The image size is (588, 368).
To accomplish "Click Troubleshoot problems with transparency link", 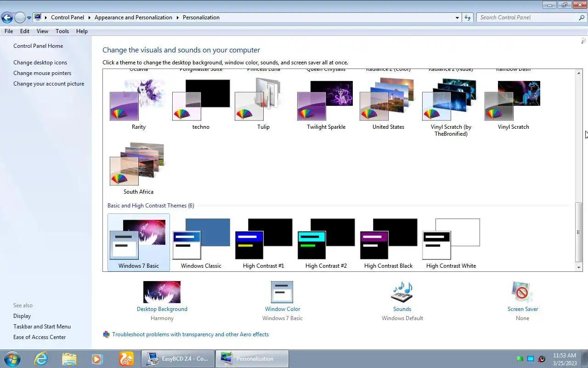I will 190,334.
